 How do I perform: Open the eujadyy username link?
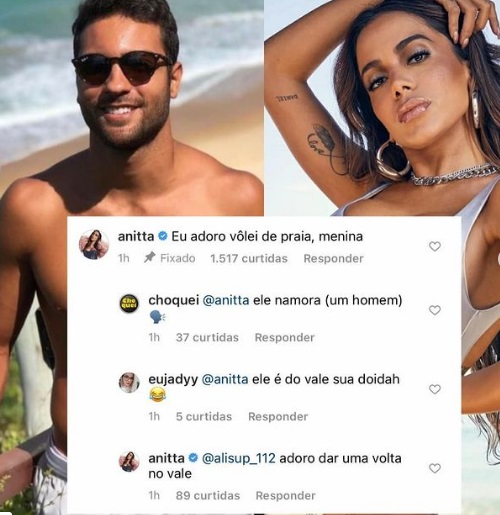[173, 380]
